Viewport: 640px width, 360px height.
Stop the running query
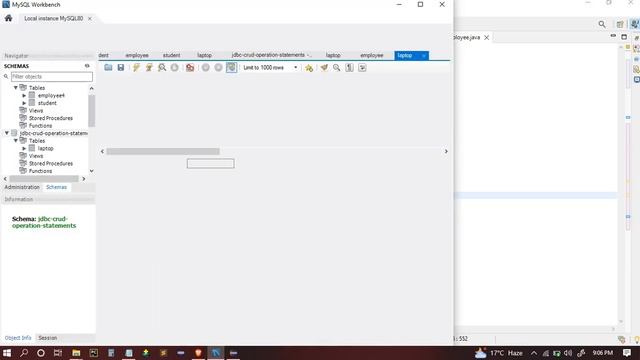175,68
